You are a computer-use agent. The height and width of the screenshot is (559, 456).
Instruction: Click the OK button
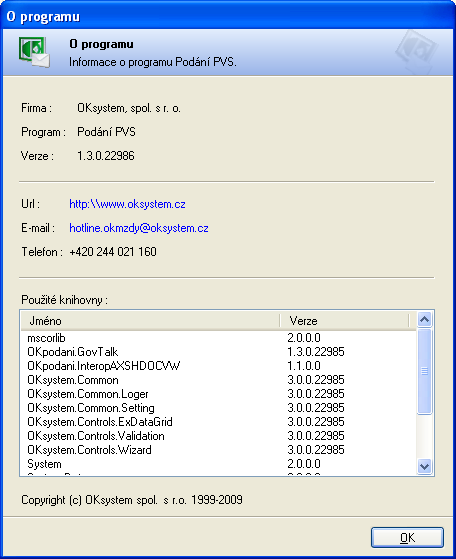pos(407,537)
